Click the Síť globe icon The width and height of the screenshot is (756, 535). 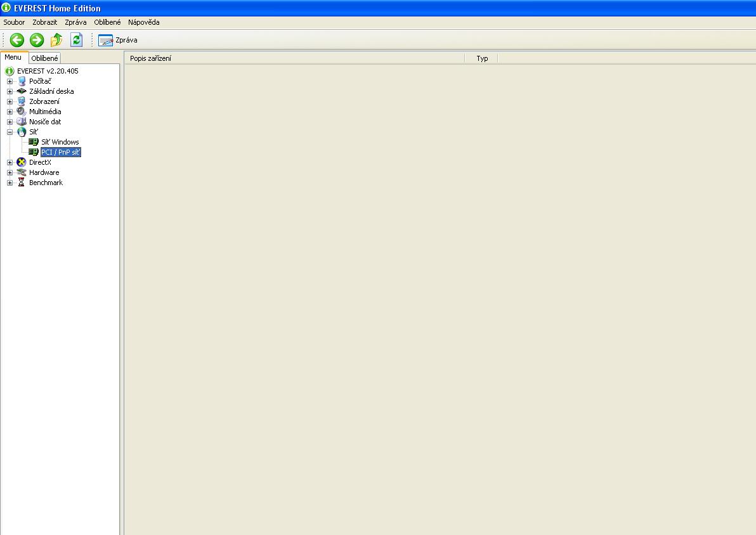click(x=22, y=132)
